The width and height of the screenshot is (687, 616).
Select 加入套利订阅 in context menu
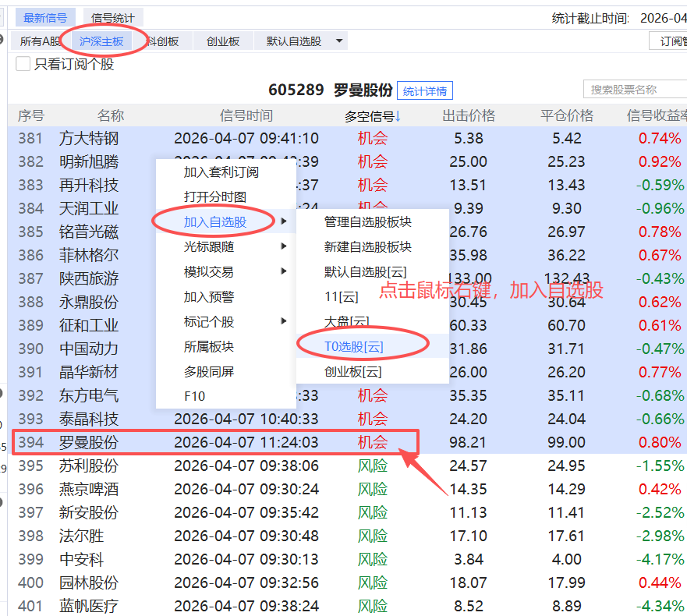(221, 172)
